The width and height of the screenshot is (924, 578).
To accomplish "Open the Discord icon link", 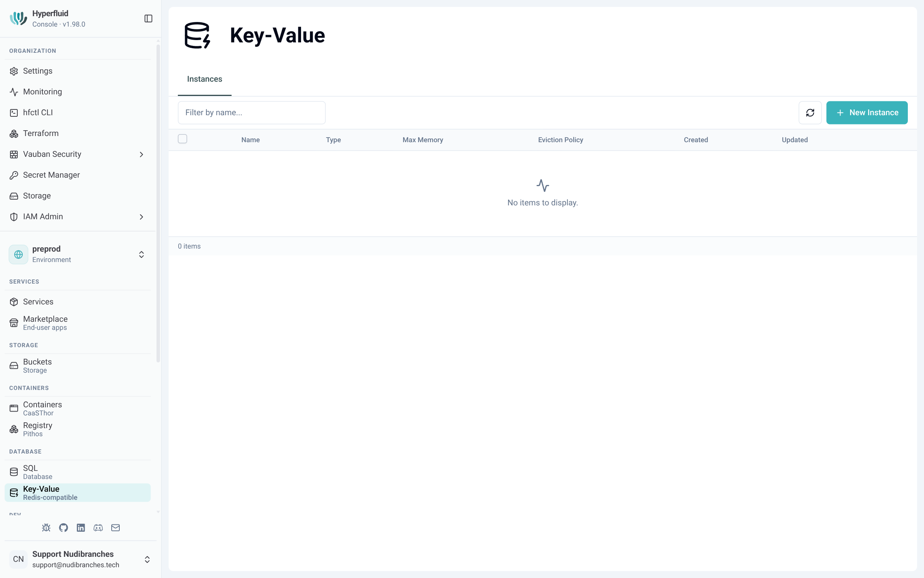I will coord(98,528).
